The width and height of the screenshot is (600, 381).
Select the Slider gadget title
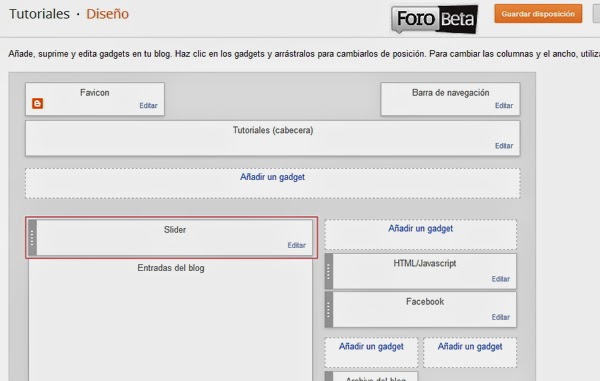pyautogui.click(x=175, y=230)
